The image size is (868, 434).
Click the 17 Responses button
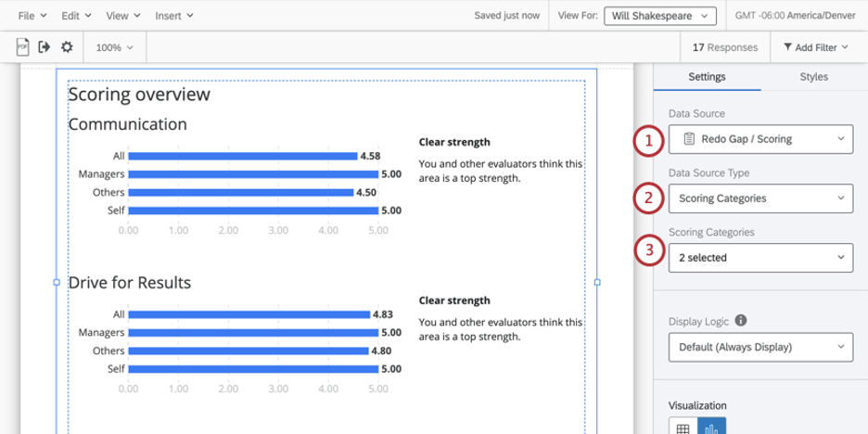(x=724, y=47)
